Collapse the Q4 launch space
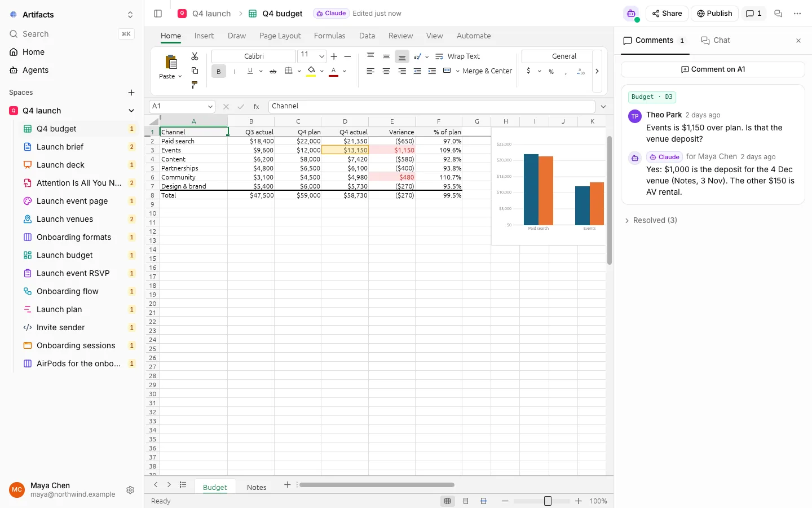Image resolution: width=812 pixels, height=508 pixels. [x=131, y=111]
